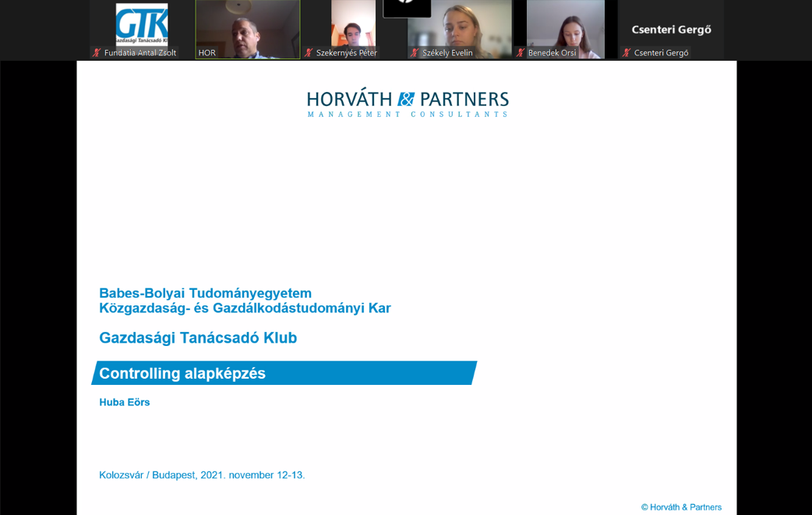Click Fundatia Antal Zsolt's muted microphone icon
Image resolution: width=812 pixels, height=515 pixels.
[97, 53]
